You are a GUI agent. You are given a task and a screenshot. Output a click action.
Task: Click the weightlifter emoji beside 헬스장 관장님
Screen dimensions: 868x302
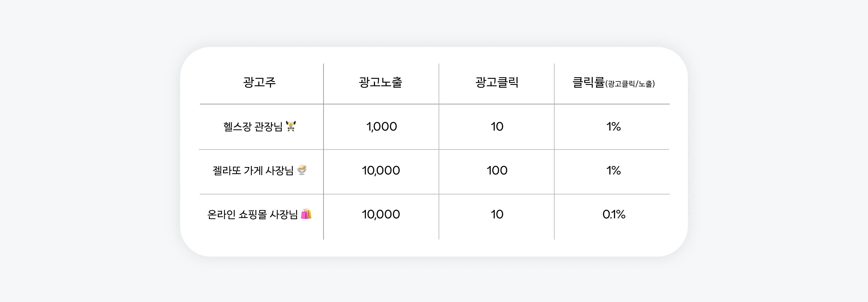tap(291, 126)
